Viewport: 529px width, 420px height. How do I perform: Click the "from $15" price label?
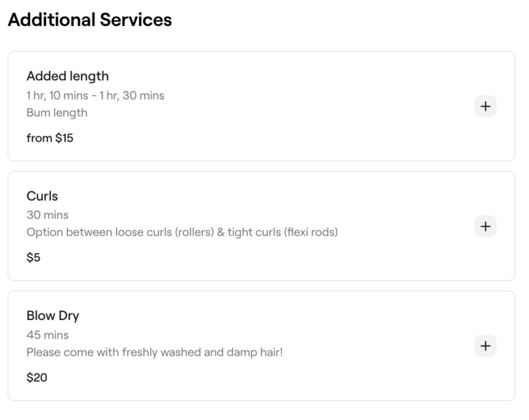click(50, 138)
